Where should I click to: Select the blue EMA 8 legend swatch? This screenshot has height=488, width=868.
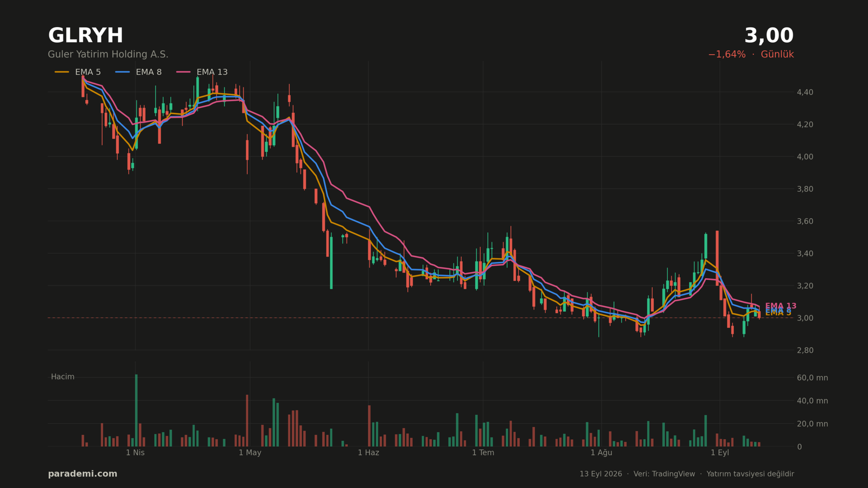point(123,72)
